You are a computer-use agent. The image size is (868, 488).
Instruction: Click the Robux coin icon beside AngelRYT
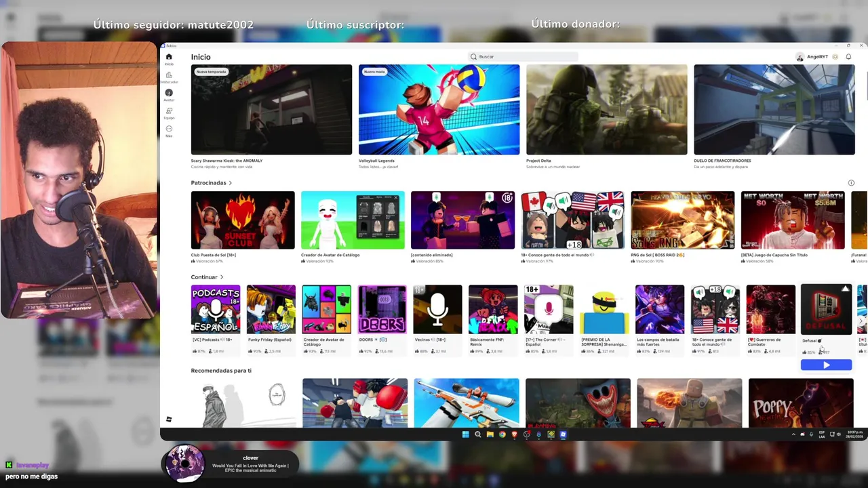coord(835,57)
